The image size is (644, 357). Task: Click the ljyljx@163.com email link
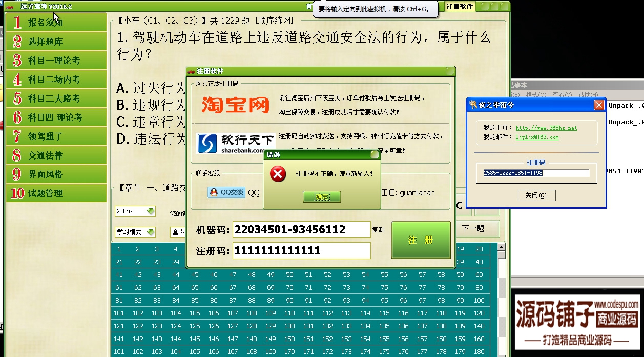(537, 137)
